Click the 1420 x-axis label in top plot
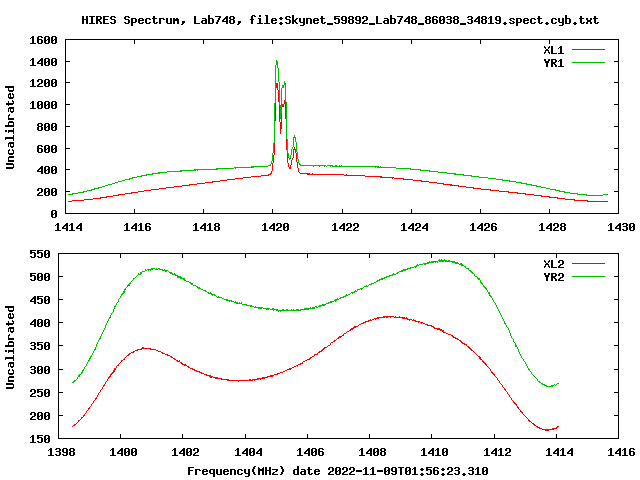The width and height of the screenshot is (640, 480). tap(276, 227)
